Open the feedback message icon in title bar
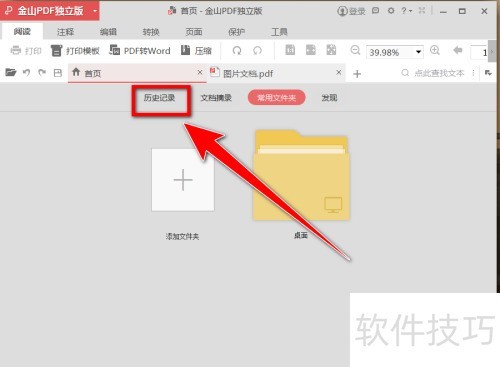This screenshot has height=367, width=500. [x=376, y=11]
